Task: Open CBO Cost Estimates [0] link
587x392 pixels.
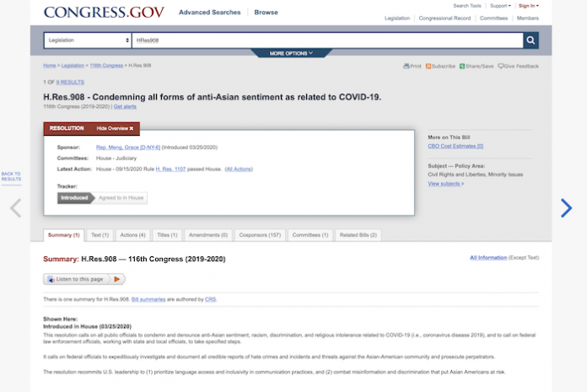Action: click(x=455, y=146)
